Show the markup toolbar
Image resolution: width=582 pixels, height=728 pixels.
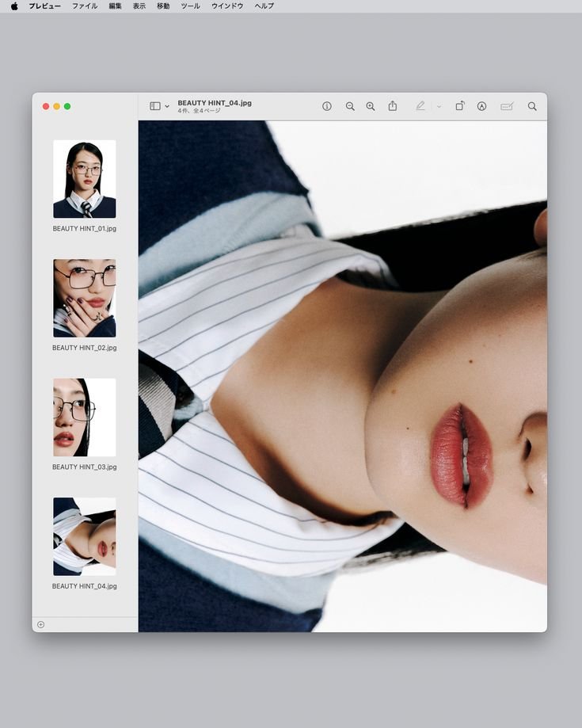[481, 106]
